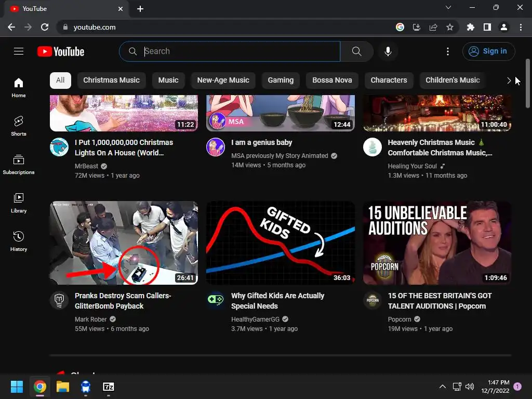532x399 pixels.
Task: Open 'Why Gifted Kids Are Actually Special Needs'
Action: 277,301
